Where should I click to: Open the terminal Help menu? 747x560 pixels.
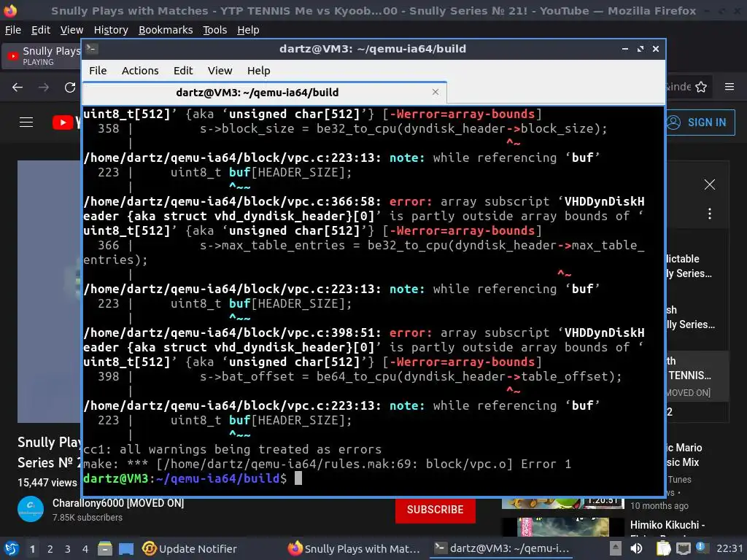[259, 71]
